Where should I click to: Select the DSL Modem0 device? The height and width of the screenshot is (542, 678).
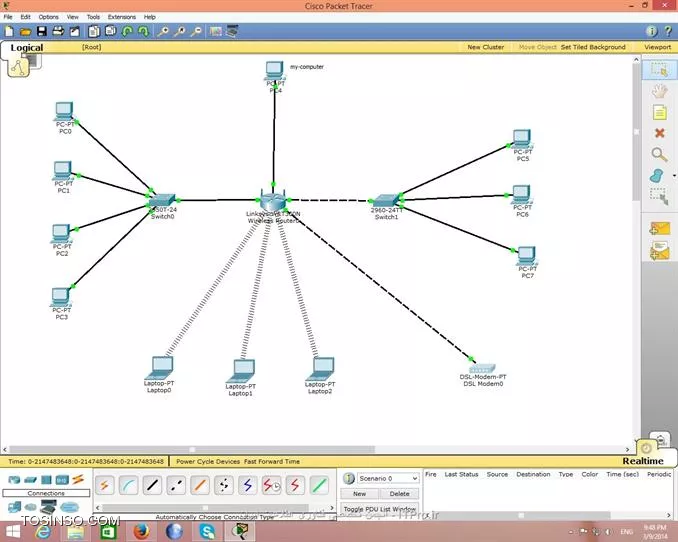[482, 369]
